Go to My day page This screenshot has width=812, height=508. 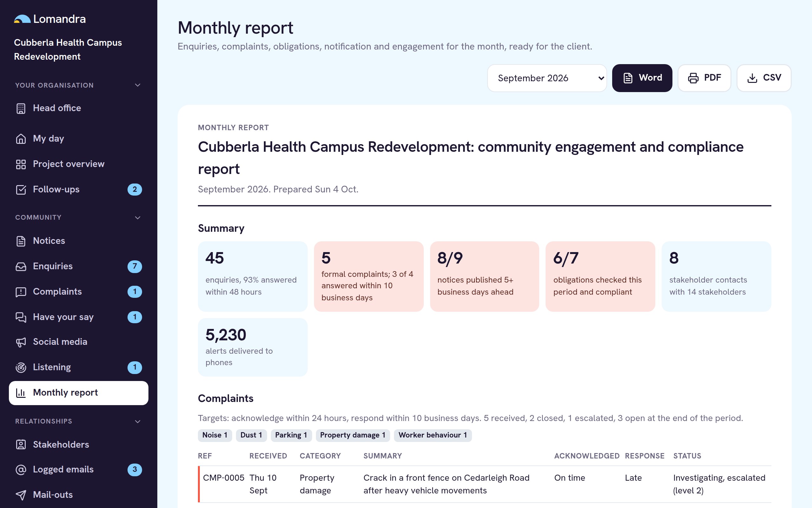[x=79, y=139]
